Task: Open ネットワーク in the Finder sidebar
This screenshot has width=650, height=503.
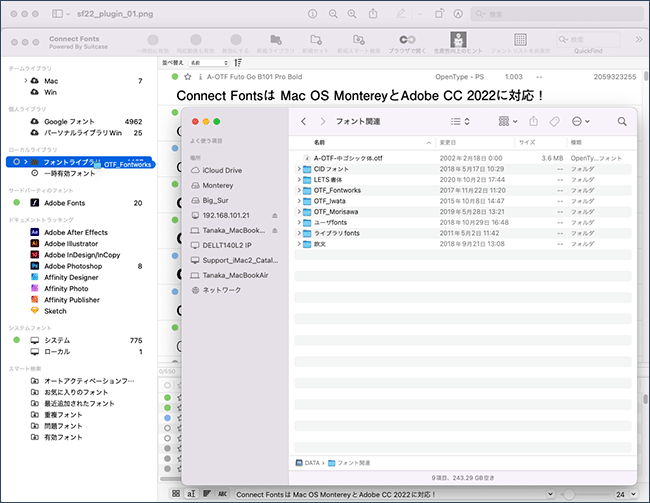Action: 221,290
